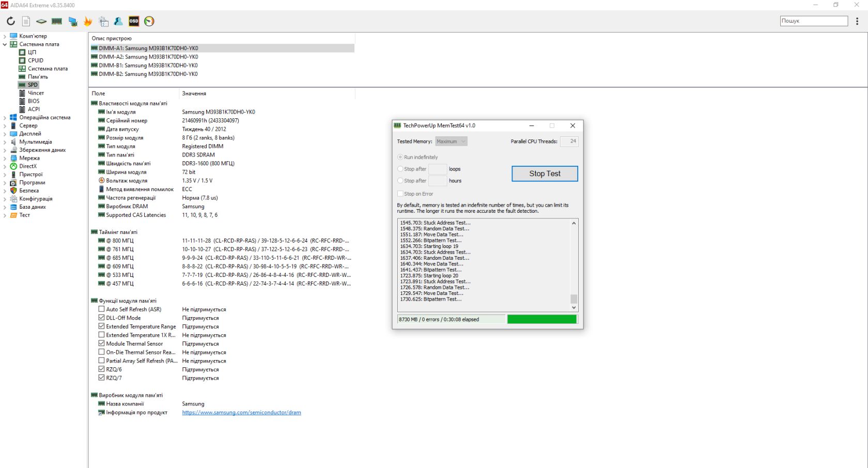Screen dimensions: 868x468
Task: Expand the DirectX tree node
Action: click(x=5, y=166)
